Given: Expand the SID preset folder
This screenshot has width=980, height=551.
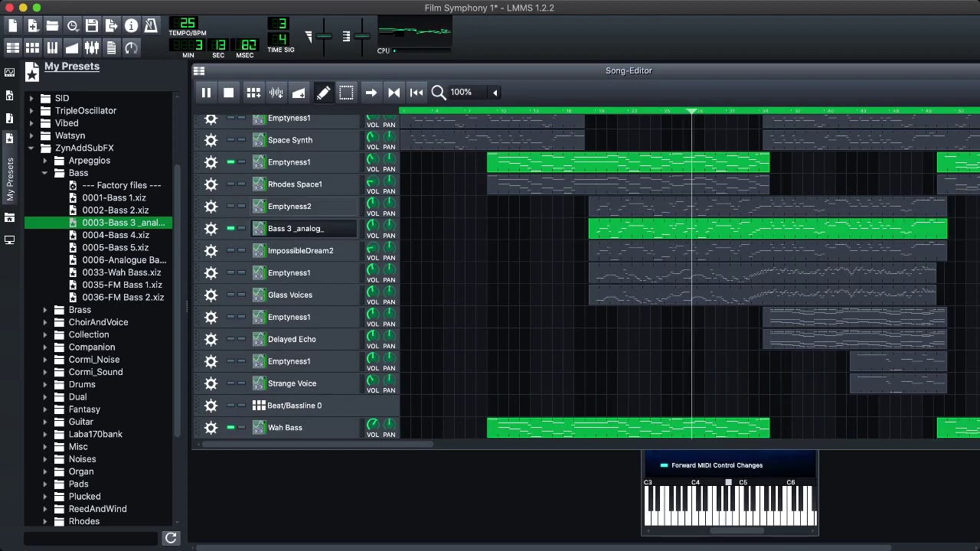Looking at the screenshot, I should coord(31,98).
